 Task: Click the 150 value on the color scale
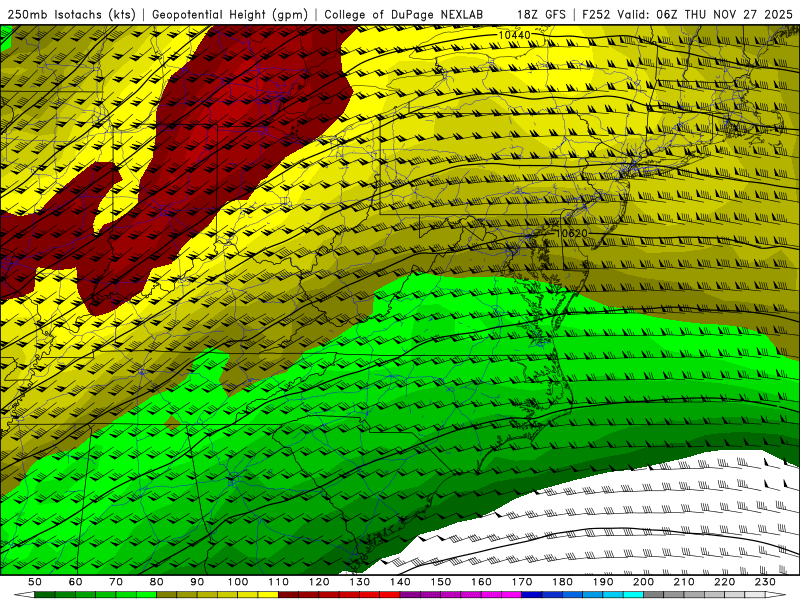[441, 582]
